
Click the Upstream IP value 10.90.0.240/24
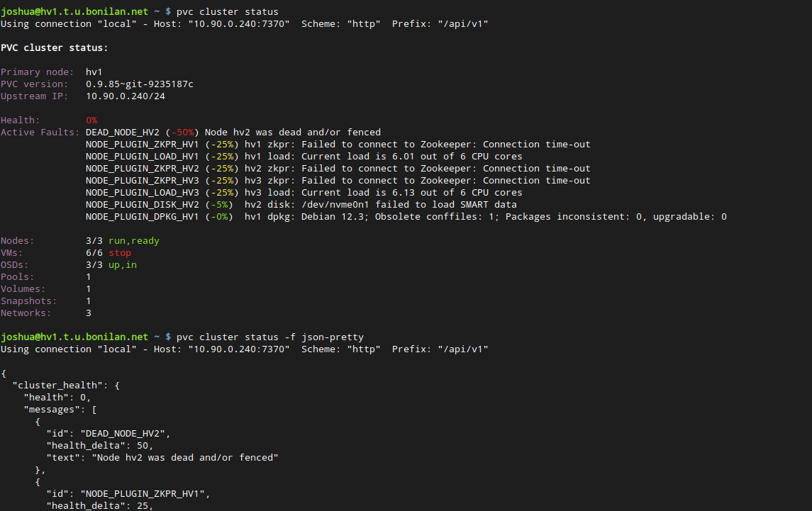click(x=125, y=96)
